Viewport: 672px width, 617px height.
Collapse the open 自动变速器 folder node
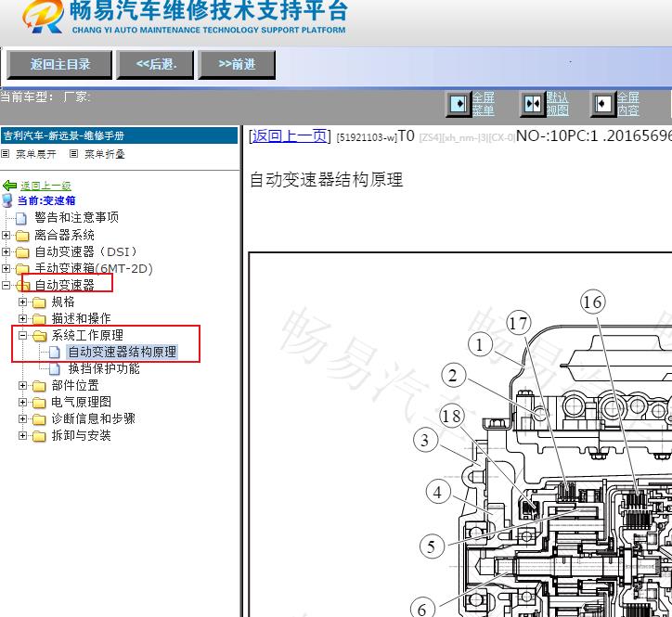6,285
